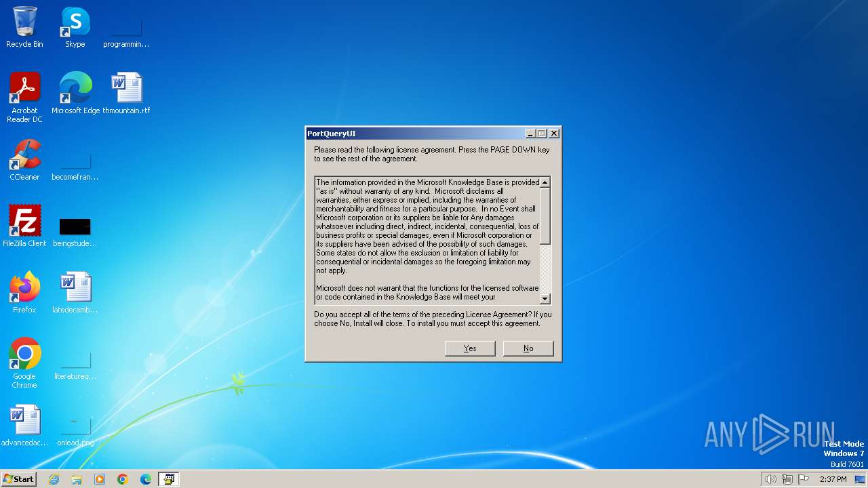Select the FileZilla Client shortcut
Viewport: 868px width, 488px height.
pos(24,227)
